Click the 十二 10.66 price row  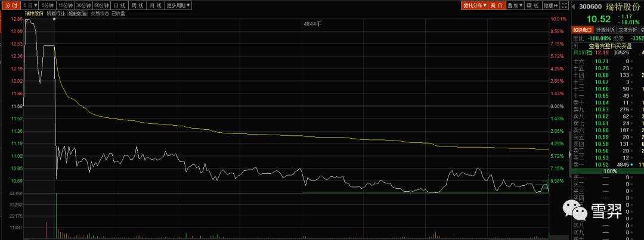coord(608,89)
